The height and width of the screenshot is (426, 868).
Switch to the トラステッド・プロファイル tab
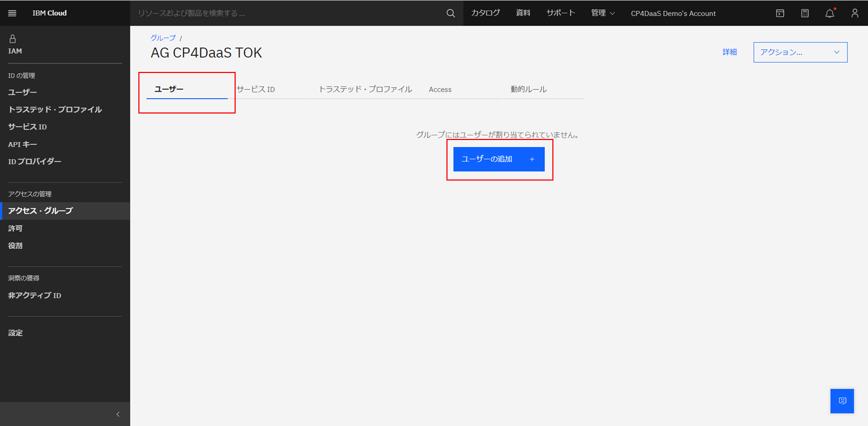click(365, 89)
